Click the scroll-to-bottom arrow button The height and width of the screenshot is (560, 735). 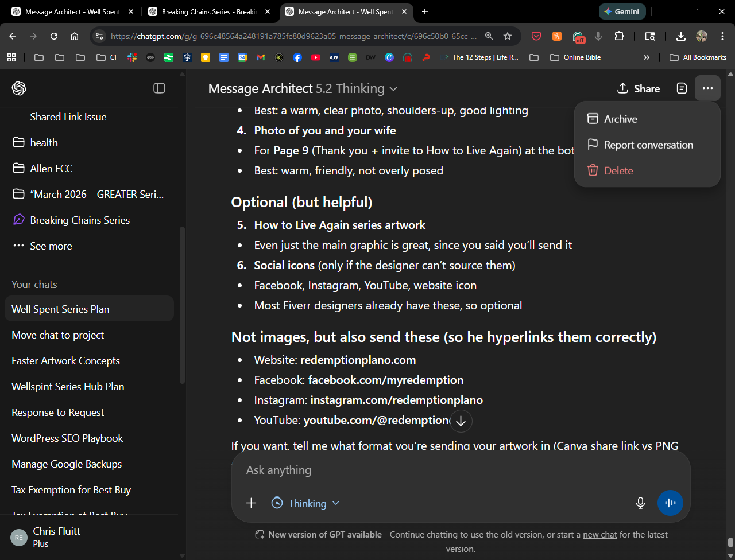461,421
